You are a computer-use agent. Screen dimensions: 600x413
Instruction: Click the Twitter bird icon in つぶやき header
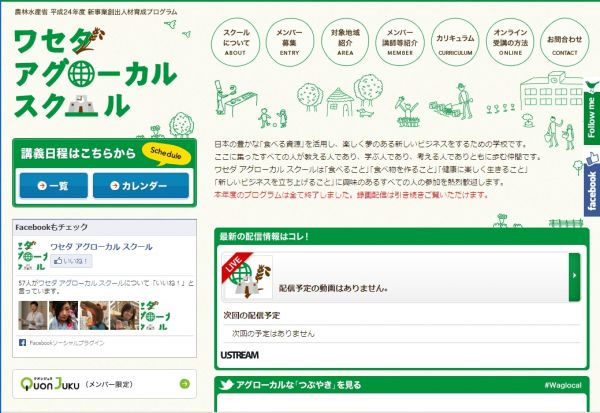click(x=226, y=385)
